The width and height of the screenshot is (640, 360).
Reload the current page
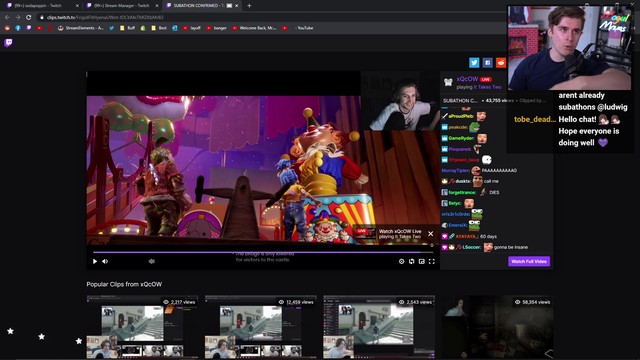(28, 17)
